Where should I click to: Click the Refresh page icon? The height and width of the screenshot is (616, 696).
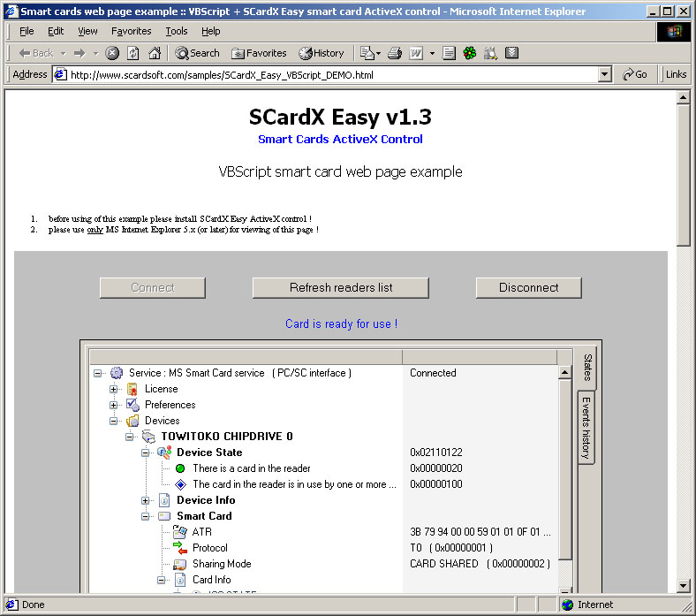(133, 53)
